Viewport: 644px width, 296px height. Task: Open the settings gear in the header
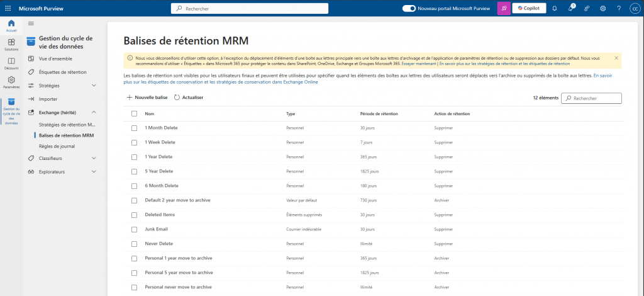click(602, 9)
